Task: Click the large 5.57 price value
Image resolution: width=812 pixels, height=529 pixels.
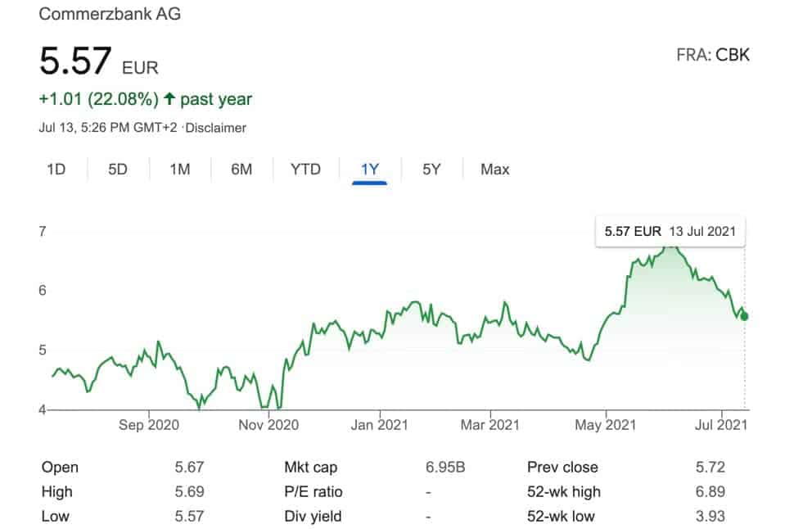Action: (75, 61)
